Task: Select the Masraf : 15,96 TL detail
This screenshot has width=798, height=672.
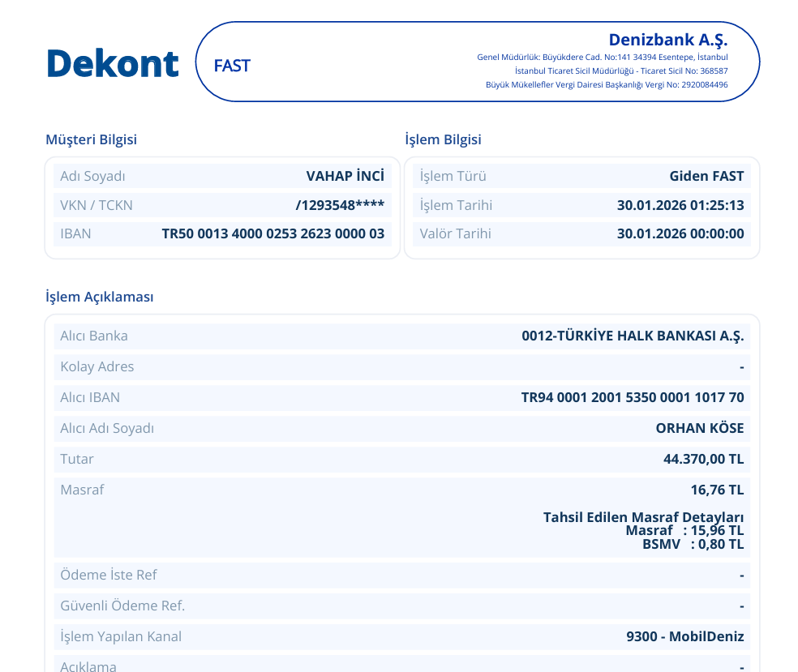Action: tap(684, 531)
